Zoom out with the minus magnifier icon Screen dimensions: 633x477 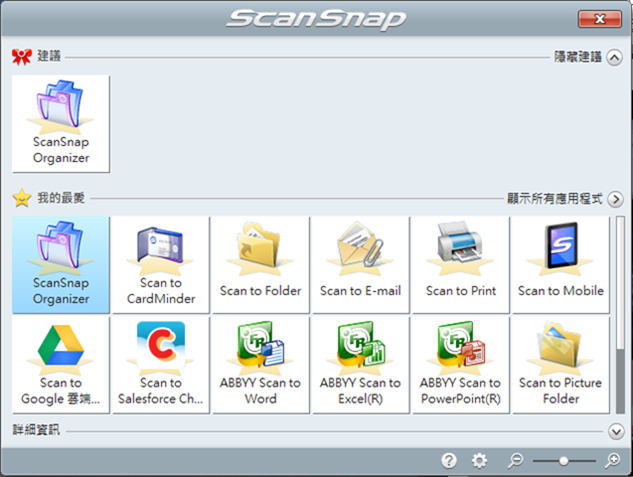[515, 460]
